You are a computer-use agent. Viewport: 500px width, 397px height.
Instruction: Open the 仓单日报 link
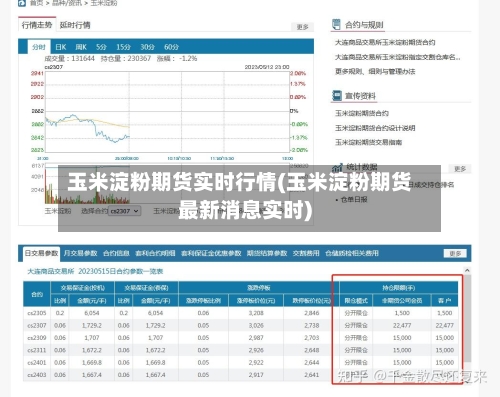click(x=354, y=199)
